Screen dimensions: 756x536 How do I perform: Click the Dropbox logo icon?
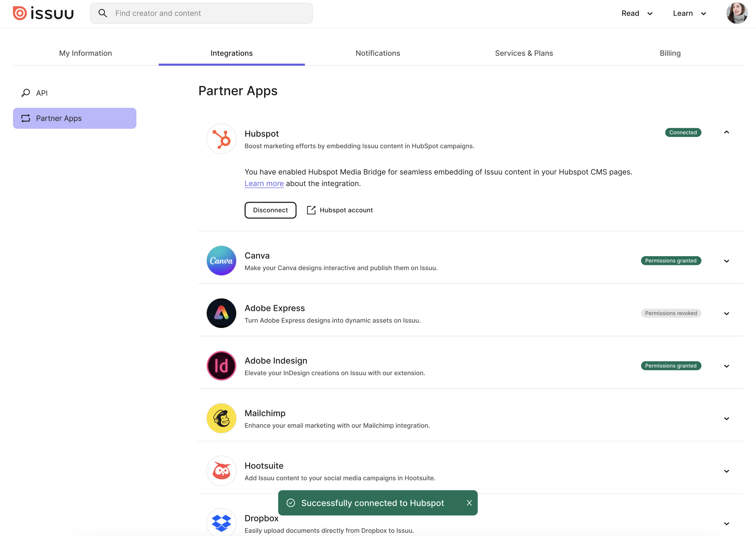(x=221, y=523)
